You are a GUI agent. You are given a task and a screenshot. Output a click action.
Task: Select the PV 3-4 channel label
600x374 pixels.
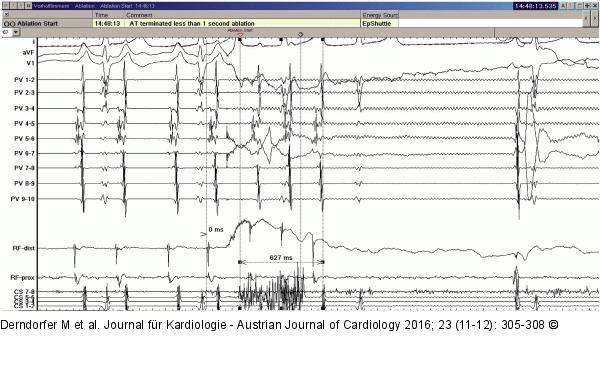tap(24, 108)
